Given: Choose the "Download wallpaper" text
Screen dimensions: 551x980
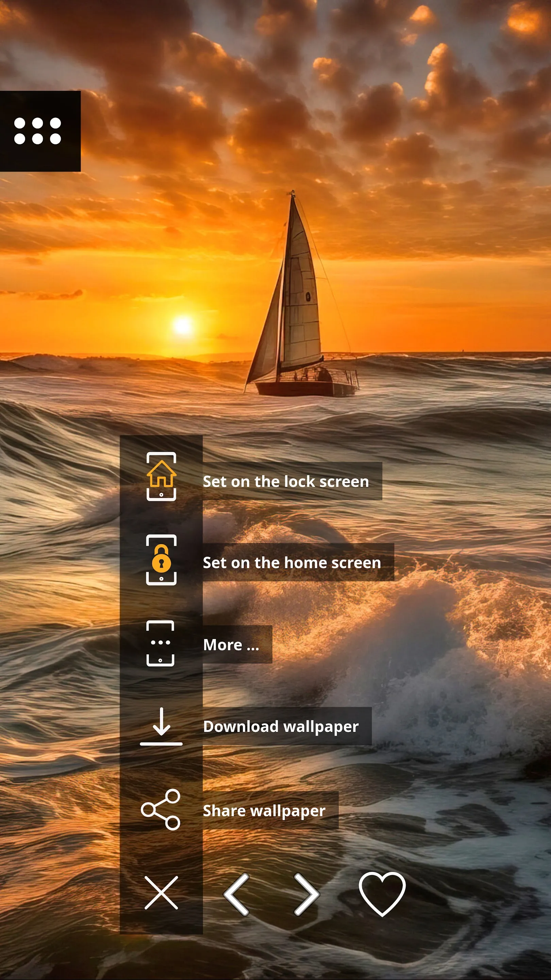Looking at the screenshot, I should (x=281, y=726).
